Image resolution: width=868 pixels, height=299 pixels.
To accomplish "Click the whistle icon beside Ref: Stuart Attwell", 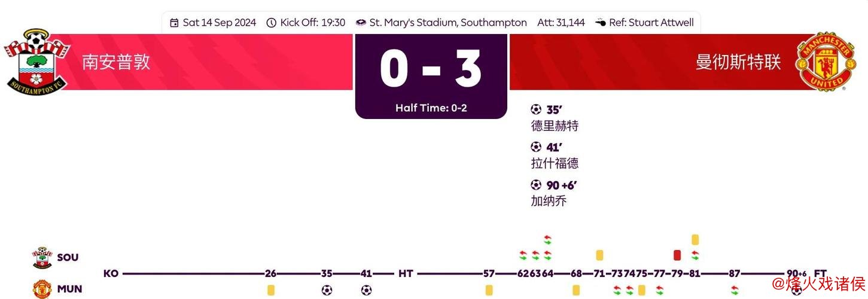I will pyautogui.click(x=601, y=23).
